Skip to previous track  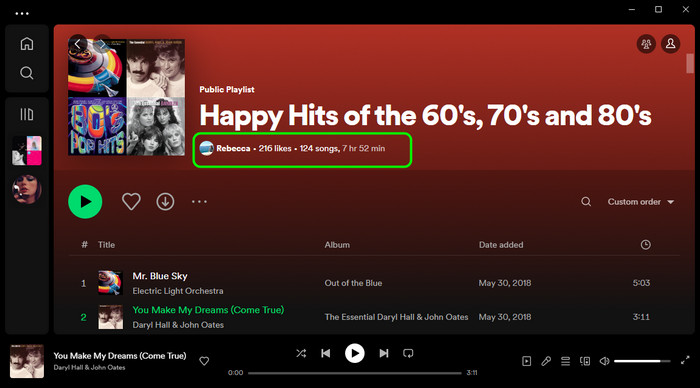pos(326,354)
